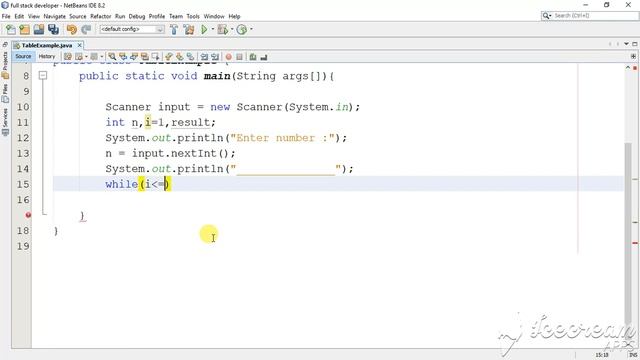Open the Tools menu
Screen dimensions: 640x360
tap(193, 16)
